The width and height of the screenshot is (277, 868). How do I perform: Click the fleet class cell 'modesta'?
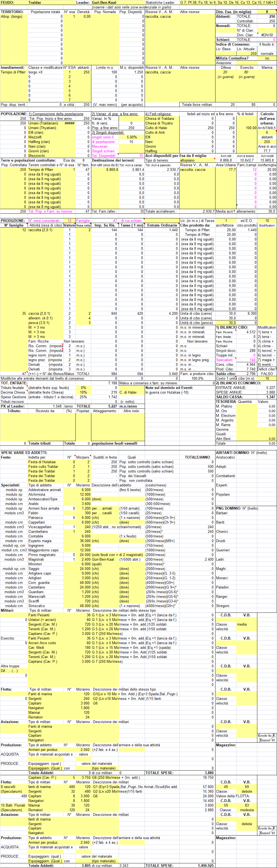pyautogui.click(x=247, y=810)
